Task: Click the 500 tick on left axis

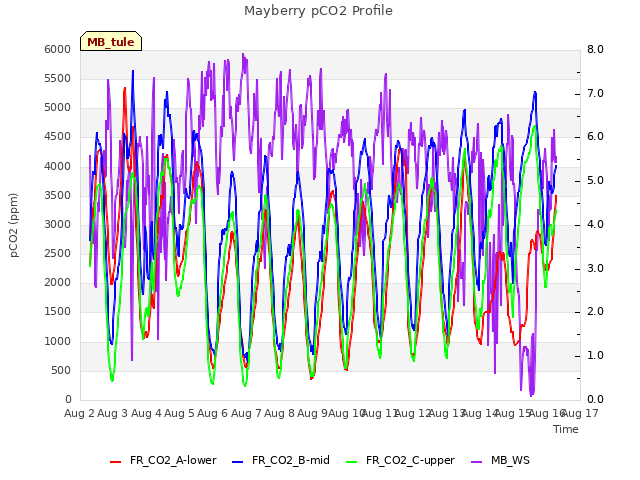Action: [x=60, y=370]
